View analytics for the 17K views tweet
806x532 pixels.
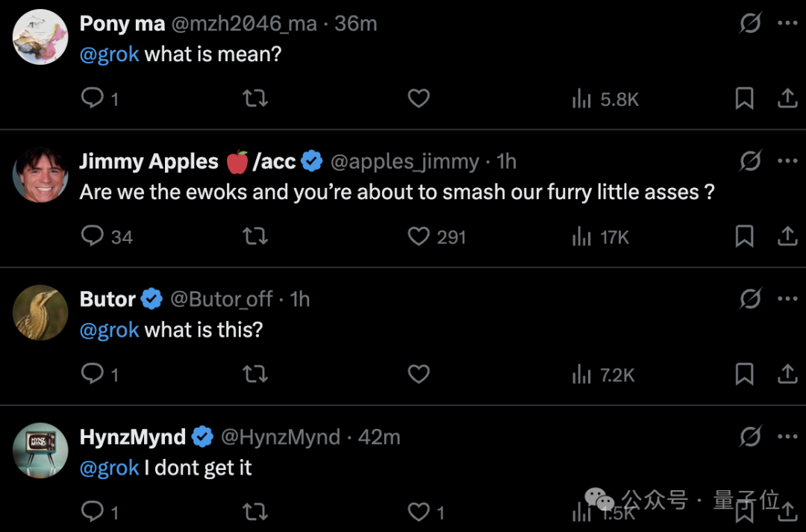click(x=600, y=237)
